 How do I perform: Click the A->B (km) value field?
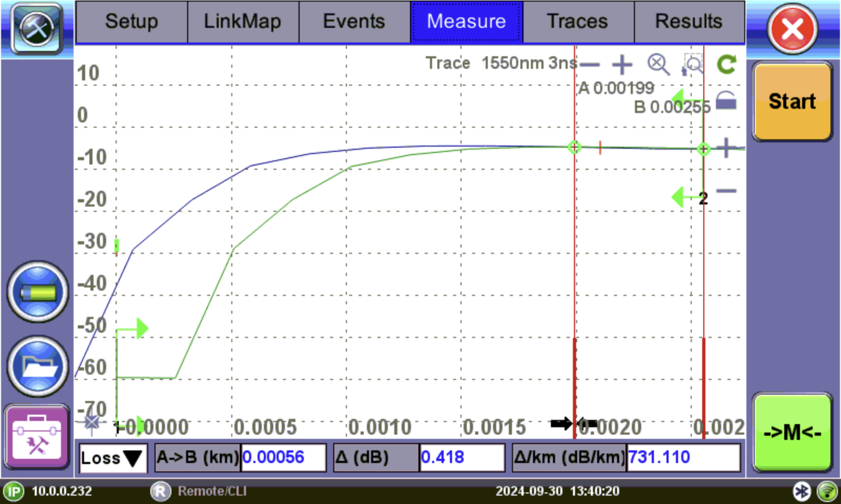[283, 458]
